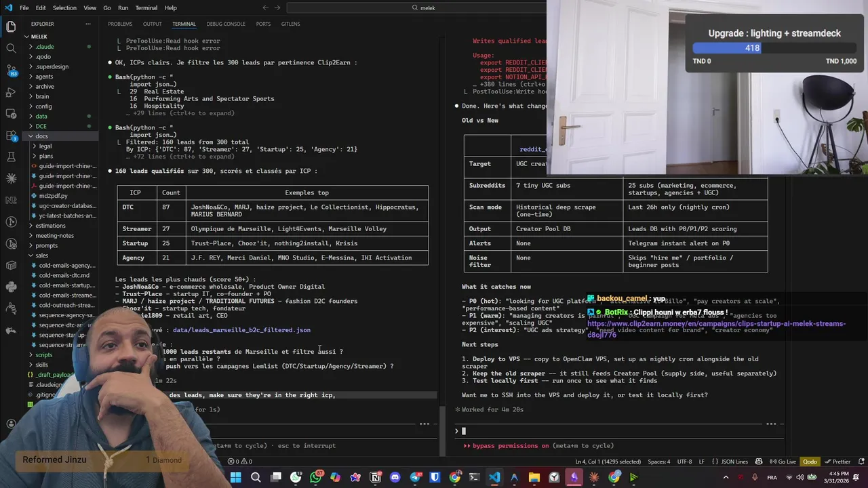Focus the melek command center search box
The height and width of the screenshot is (488, 868).
point(416,7)
